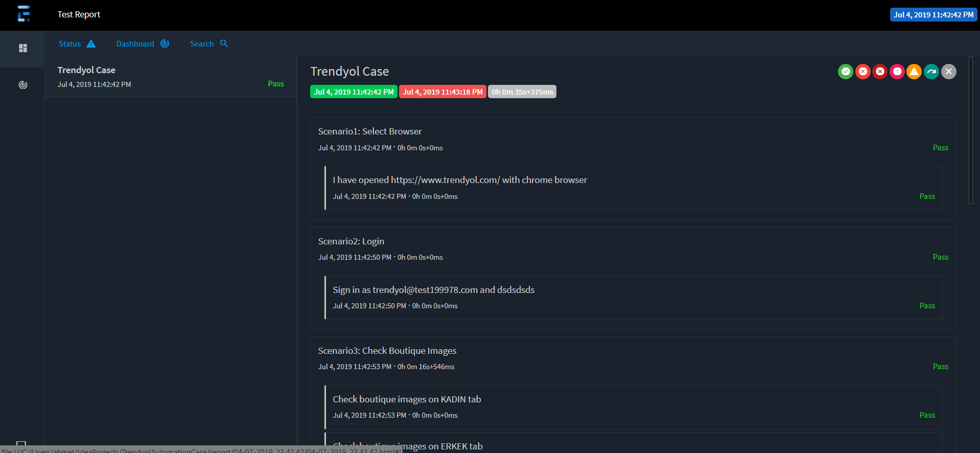Screen dimensions: 980x453
Task: Click Pass label of Scenario3 row
Action: tap(941, 367)
